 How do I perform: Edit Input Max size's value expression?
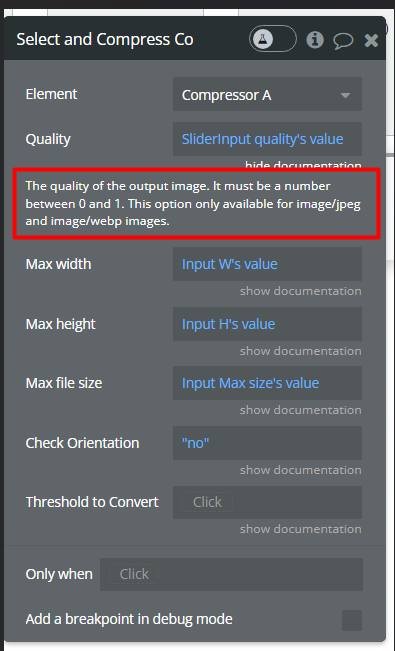click(267, 383)
